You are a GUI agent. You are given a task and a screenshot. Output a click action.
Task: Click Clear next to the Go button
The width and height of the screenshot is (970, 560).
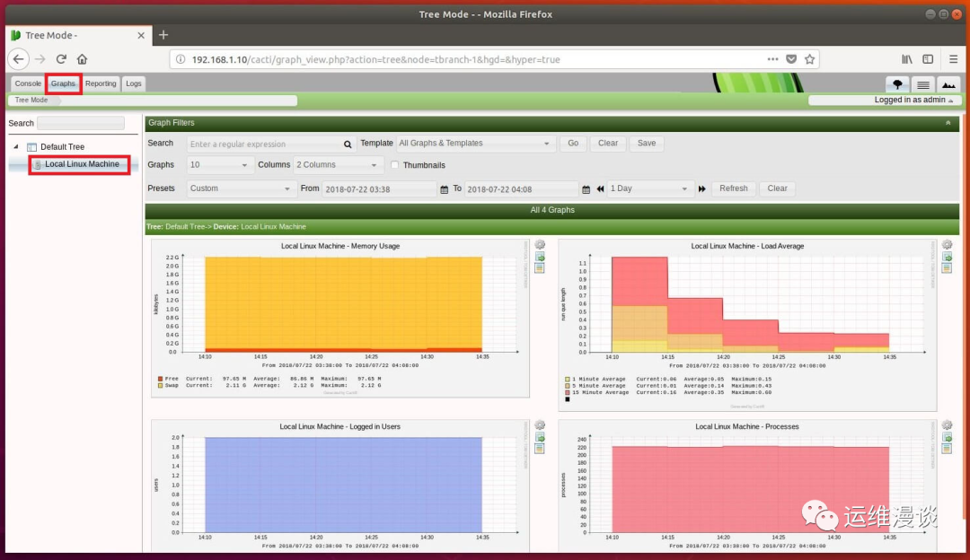click(608, 144)
